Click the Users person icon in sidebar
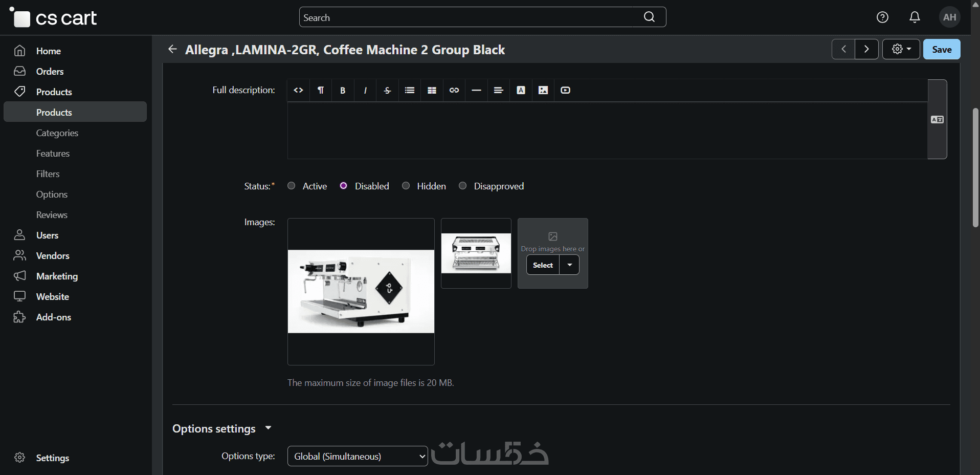This screenshot has height=475, width=980. pos(20,235)
